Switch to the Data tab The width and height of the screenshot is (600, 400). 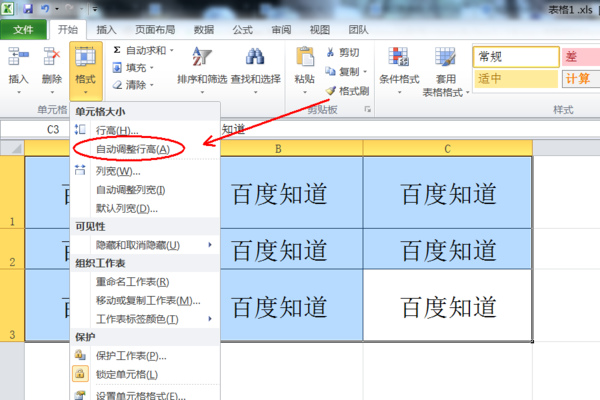point(204,29)
